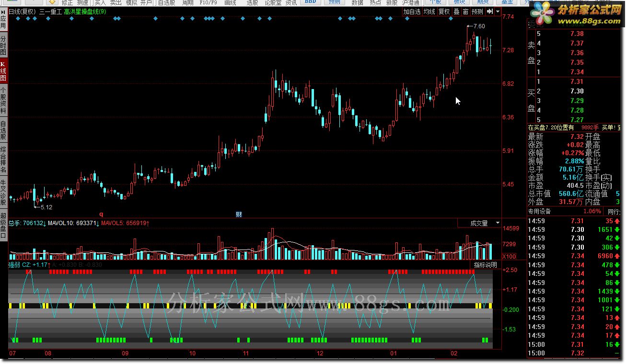Click the orange down-arrow toolbar icon

[x=52, y=2]
